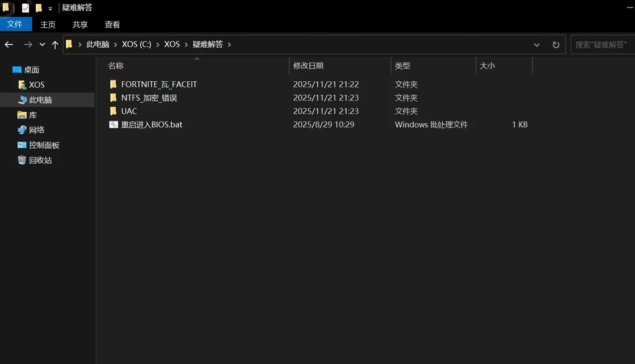The width and height of the screenshot is (635, 364).
Task: Expand the address bar history dropdown
Action: click(537, 45)
